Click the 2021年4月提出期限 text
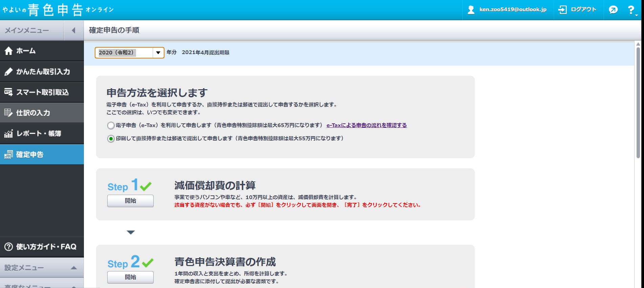644x288 pixels. (205, 52)
